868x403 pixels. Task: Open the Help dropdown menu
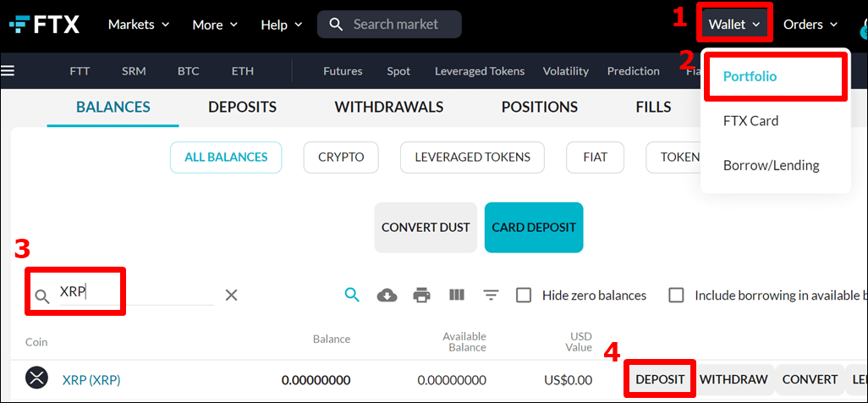coord(282,25)
